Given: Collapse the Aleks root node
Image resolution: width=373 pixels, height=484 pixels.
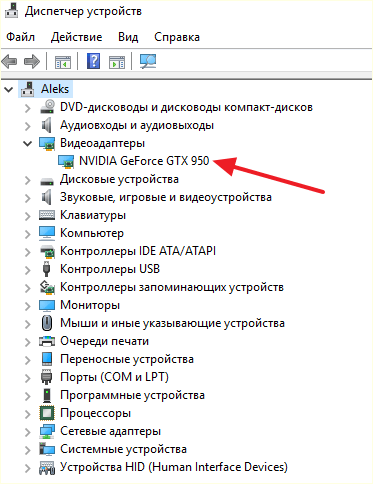Looking at the screenshot, I should tap(8, 89).
